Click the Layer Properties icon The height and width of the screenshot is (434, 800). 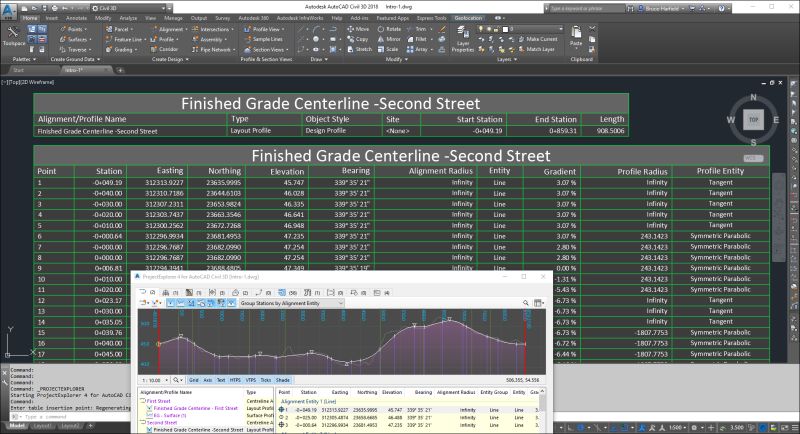463,40
